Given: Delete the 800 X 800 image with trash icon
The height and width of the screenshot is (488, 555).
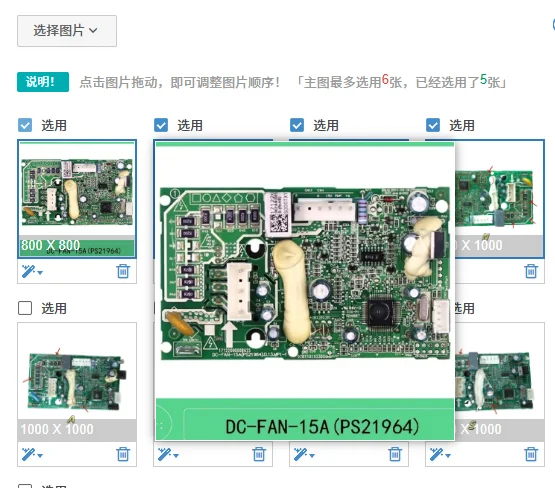Looking at the screenshot, I should 123,271.
